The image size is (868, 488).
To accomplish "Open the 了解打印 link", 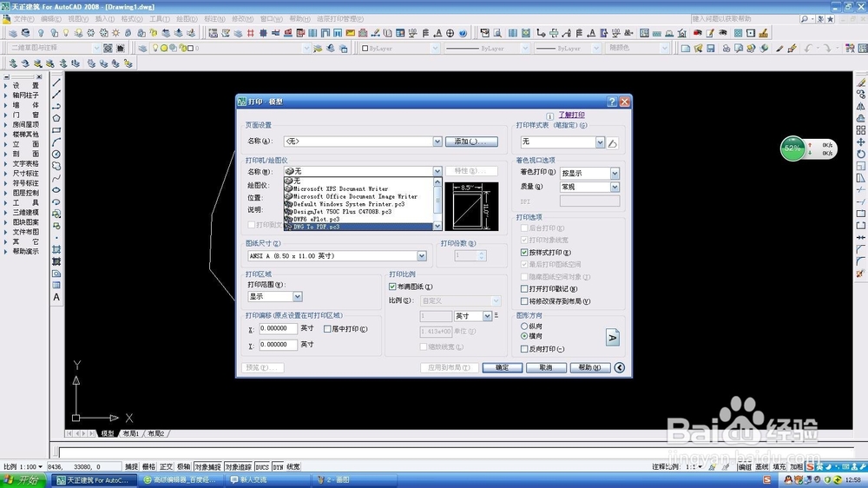I will pos(571,115).
